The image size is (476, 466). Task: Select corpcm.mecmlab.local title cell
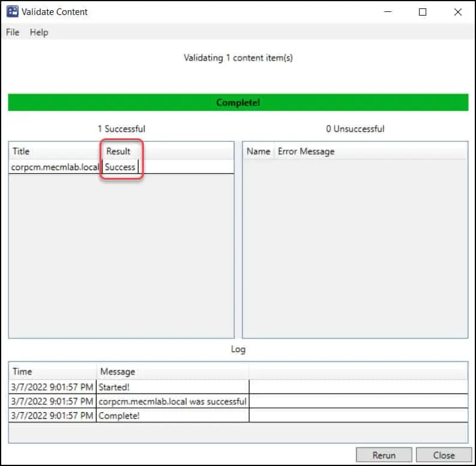click(55, 167)
